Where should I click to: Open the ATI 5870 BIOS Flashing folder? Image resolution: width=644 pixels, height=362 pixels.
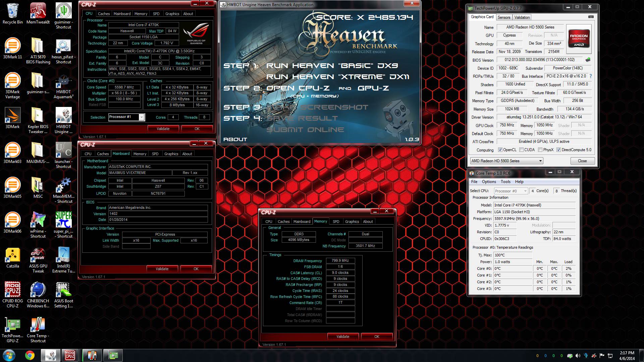click(38, 51)
